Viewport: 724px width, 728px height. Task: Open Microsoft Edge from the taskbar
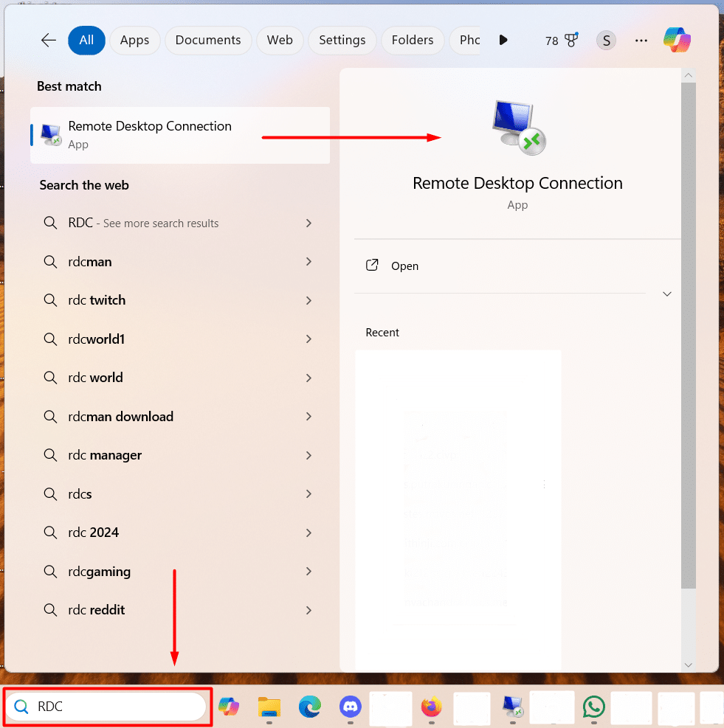pyautogui.click(x=310, y=707)
